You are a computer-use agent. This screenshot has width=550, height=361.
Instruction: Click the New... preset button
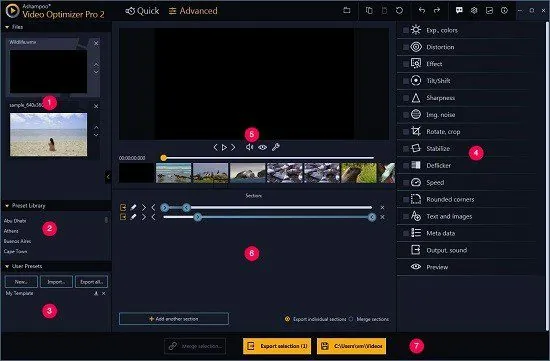tap(21, 282)
